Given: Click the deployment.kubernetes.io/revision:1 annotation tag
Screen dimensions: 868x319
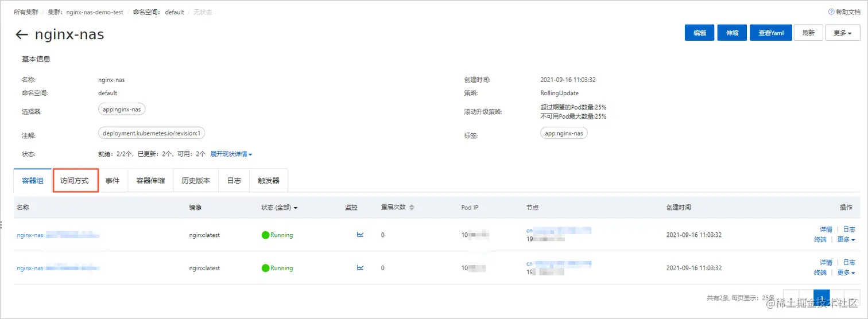Looking at the screenshot, I should tap(152, 133).
